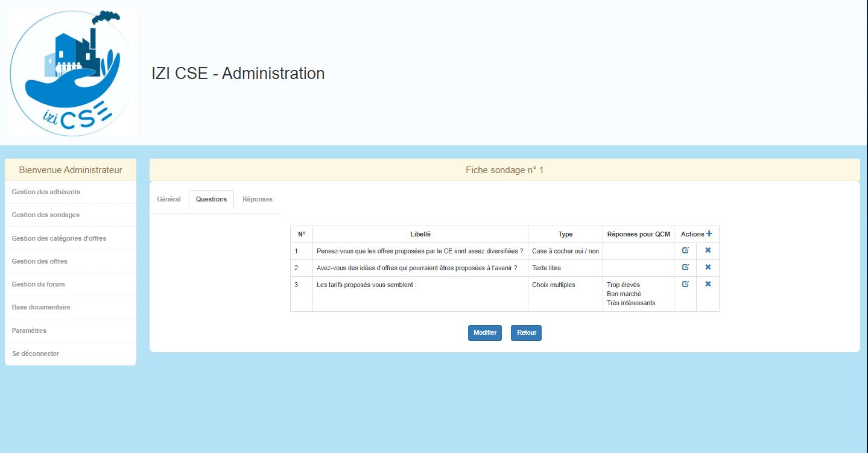Viewport: 868px width, 453px height.
Task: Delete the 'Texte libre' question 2
Action: click(708, 267)
